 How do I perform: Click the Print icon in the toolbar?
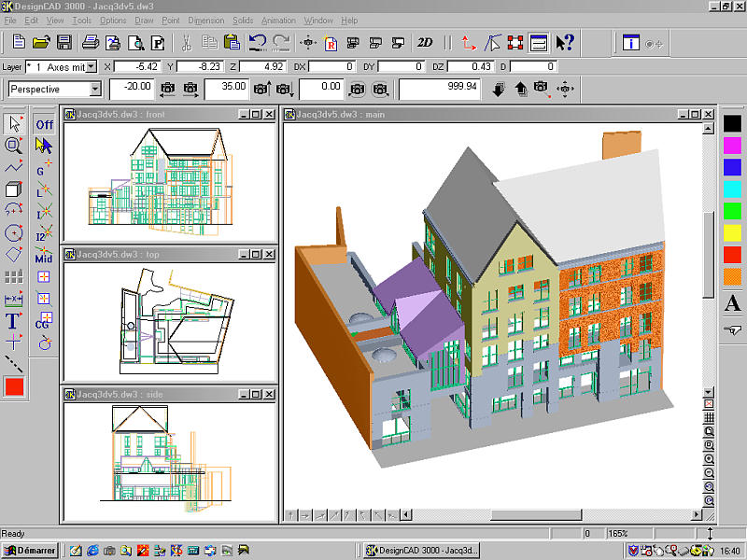91,42
